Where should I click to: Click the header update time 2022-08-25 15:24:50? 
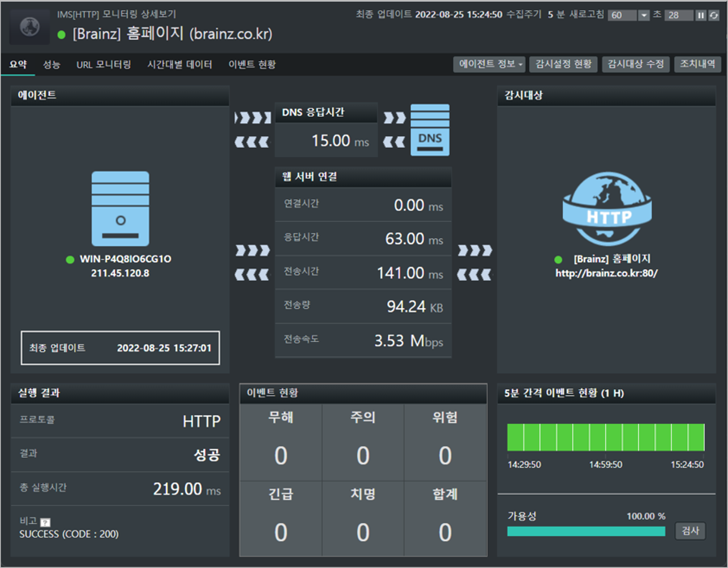tap(458, 15)
